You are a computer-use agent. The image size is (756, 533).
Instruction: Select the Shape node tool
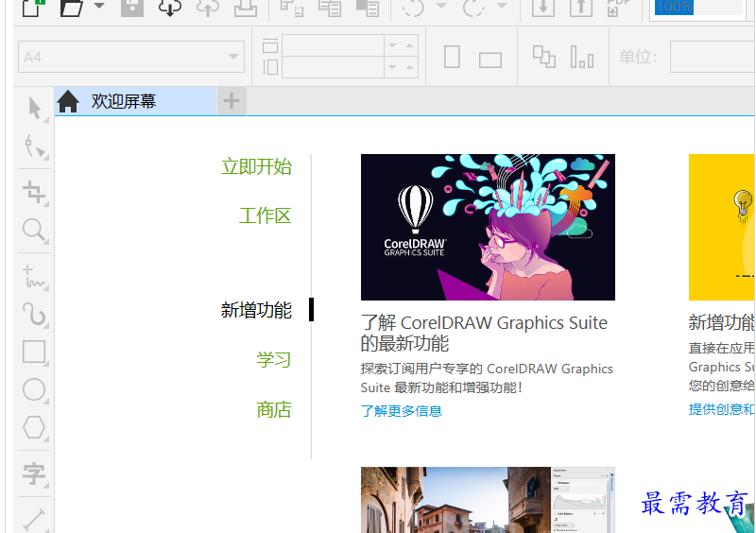34,146
